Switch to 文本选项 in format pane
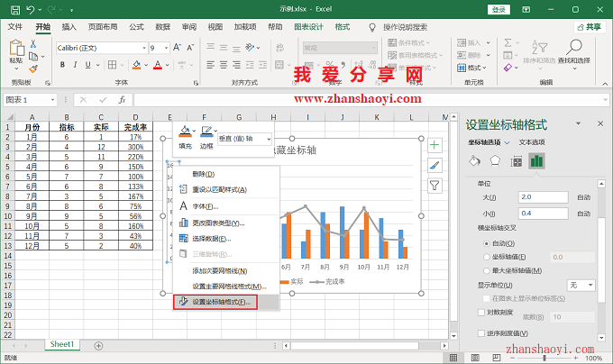Viewport: 613px width, 364px height. (531, 142)
